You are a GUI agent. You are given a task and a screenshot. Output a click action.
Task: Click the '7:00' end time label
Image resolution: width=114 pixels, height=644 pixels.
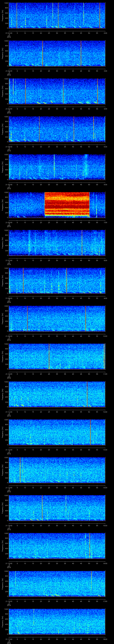pos(105,223)
